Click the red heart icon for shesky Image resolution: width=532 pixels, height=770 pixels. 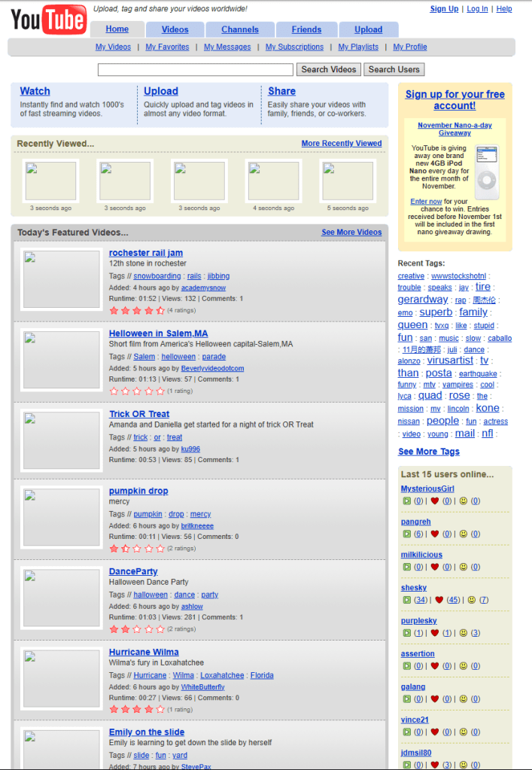click(x=439, y=600)
